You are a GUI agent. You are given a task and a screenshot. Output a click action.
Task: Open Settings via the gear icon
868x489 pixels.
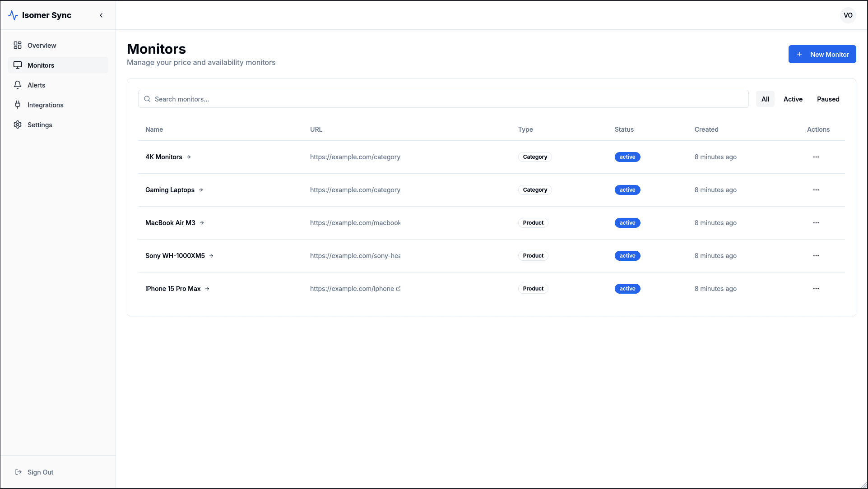pos(18,125)
